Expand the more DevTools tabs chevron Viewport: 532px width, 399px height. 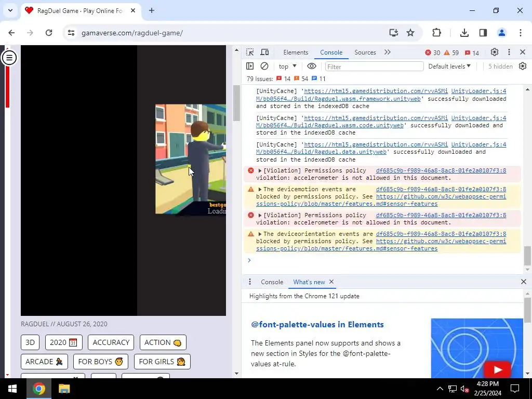click(388, 52)
